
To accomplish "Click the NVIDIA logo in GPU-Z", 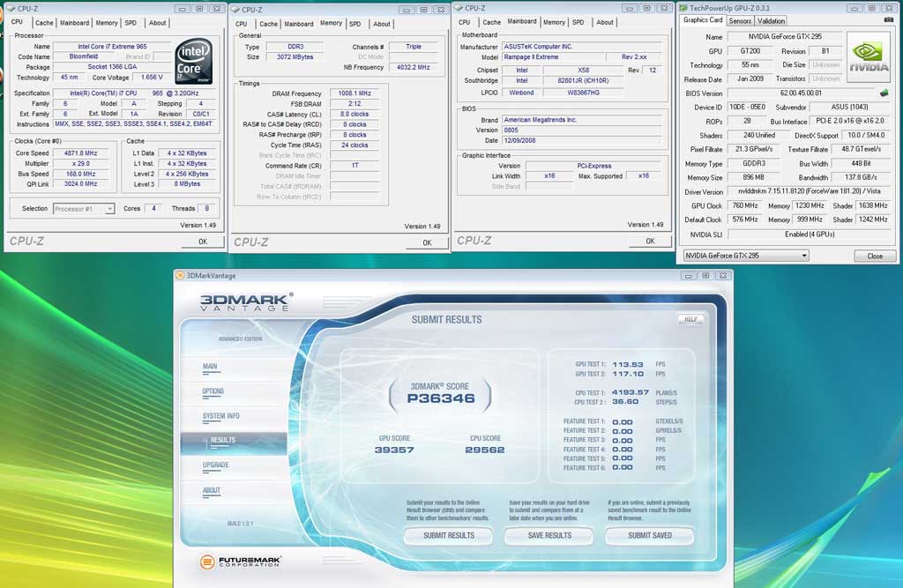I will pos(869,57).
